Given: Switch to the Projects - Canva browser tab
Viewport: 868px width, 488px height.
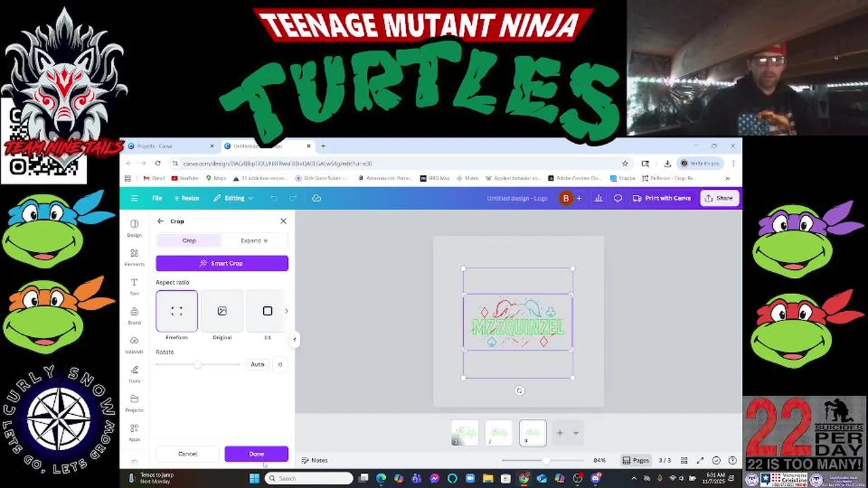Looking at the screenshot, I should pos(170,146).
